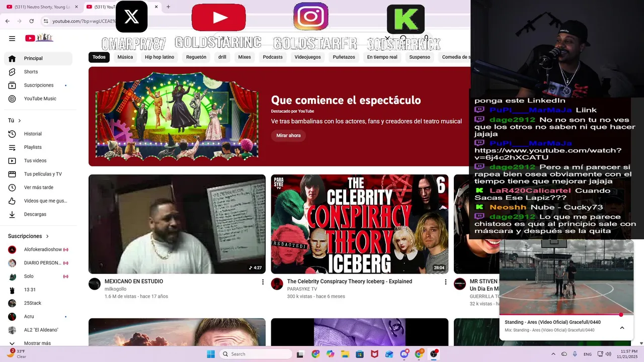Show hidden system tray icons
Image resolution: width=644 pixels, height=362 pixels.
tap(553, 354)
